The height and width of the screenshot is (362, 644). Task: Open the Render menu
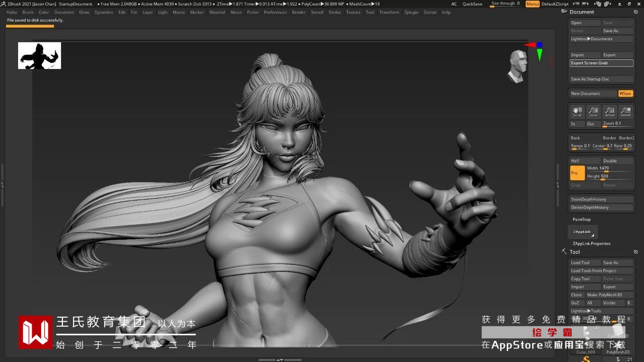click(298, 12)
